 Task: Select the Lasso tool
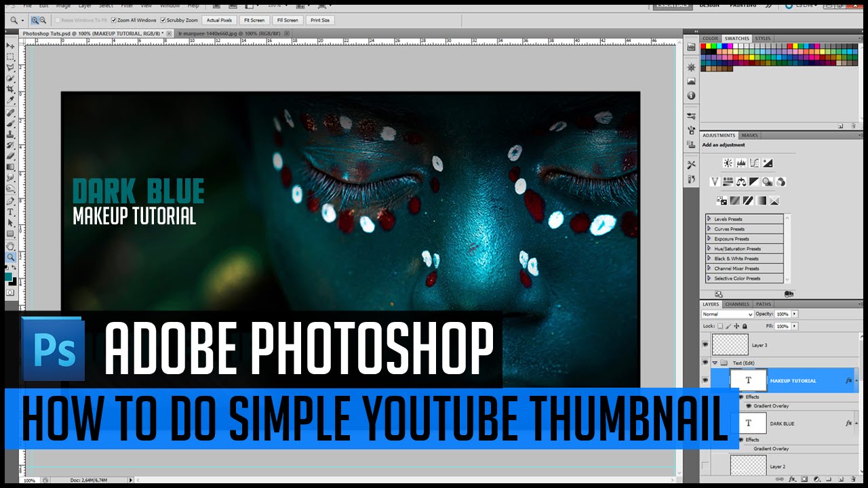(x=11, y=68)
